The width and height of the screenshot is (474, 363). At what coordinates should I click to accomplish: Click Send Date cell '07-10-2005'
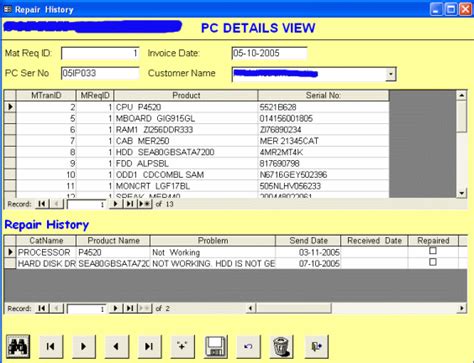pyautogui.click(x=308, y=264)
